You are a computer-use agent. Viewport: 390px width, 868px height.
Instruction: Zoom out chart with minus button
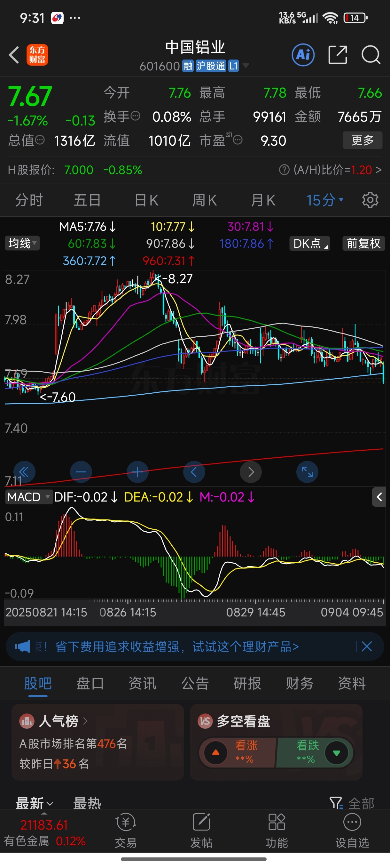(81, 472)
